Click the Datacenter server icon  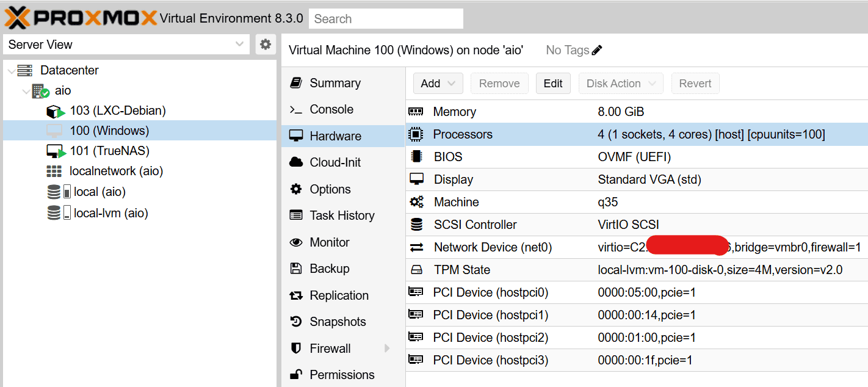point(25,70)
